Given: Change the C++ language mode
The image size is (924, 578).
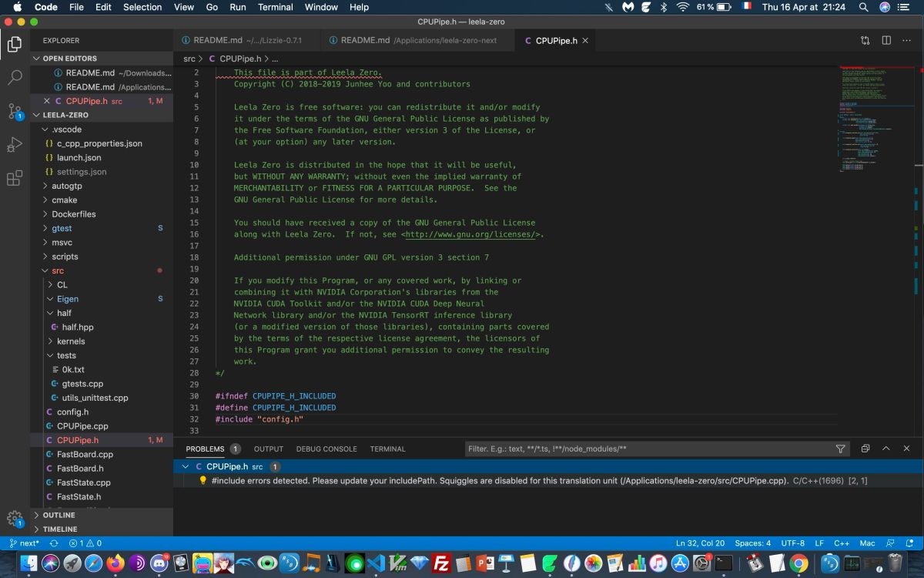Looking at the screenshot, I should pyautogui.click(x=841, y=543).
